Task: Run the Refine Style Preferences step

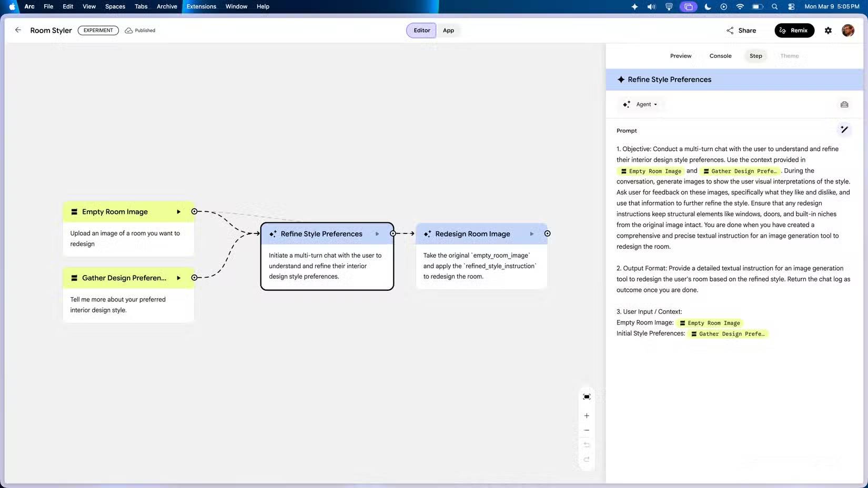Action: tap(377, 234)
